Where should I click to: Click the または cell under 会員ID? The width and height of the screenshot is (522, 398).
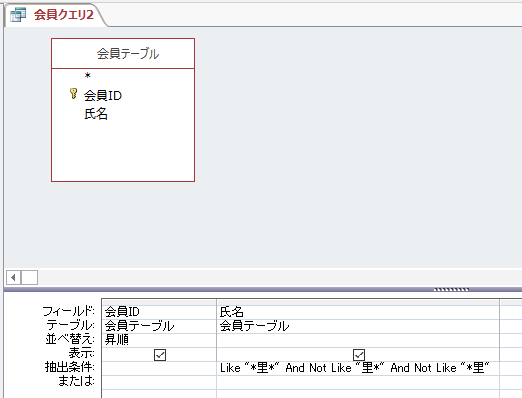tap(159, 382)
